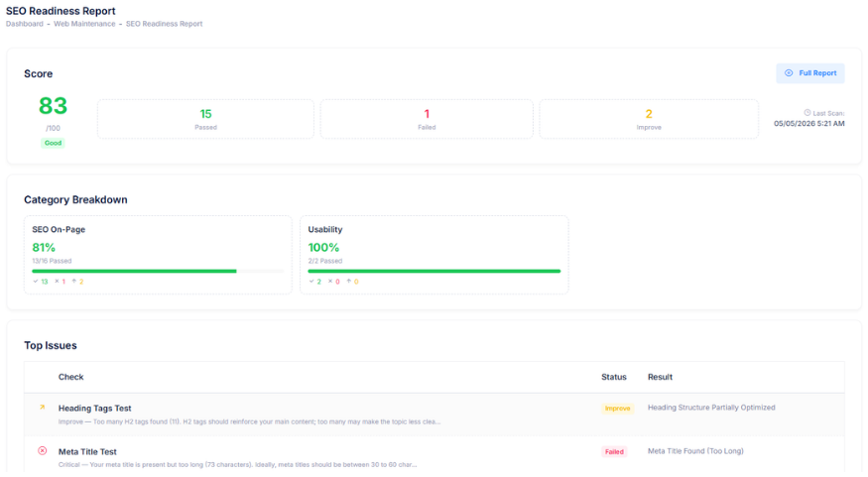
Task: Click the SEO On-Page progress bar
Action: [158, 271]
